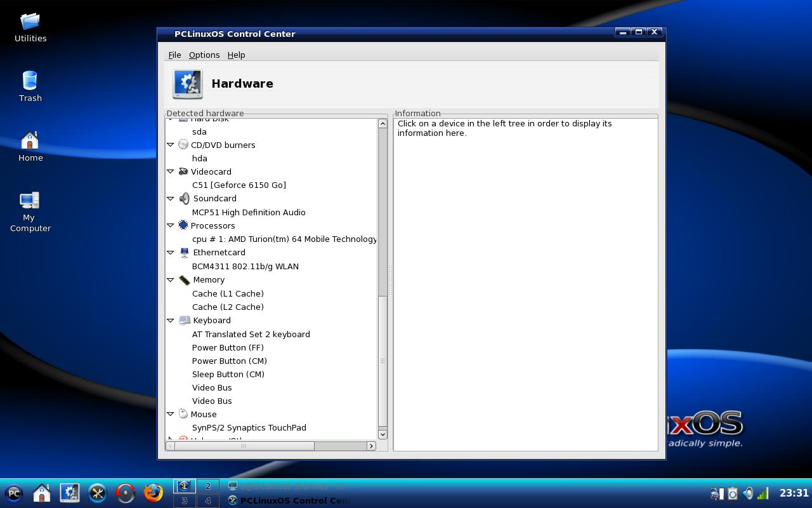
Task: Collapse the Keyboard tree branch
Action: (170, 320)
